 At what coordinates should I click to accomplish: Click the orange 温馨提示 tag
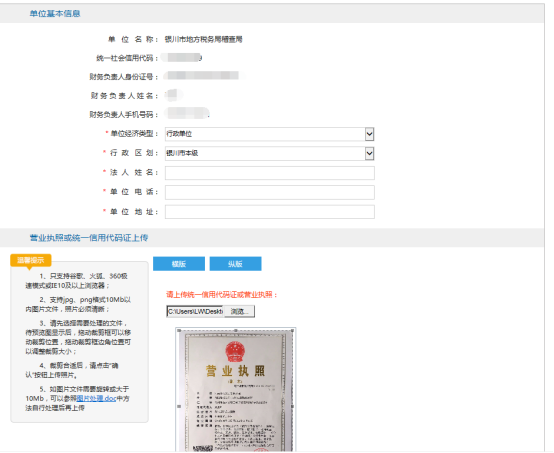31,260
